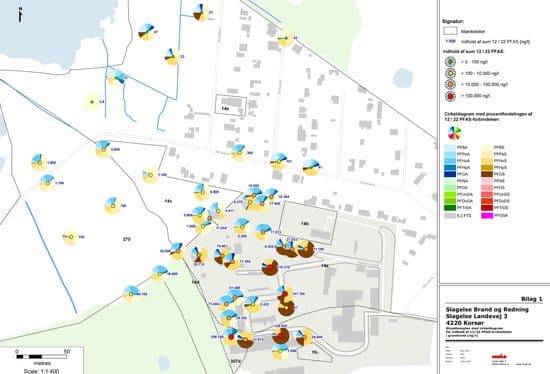Click the multicolor example pie chart in legend

coord(455,133)
